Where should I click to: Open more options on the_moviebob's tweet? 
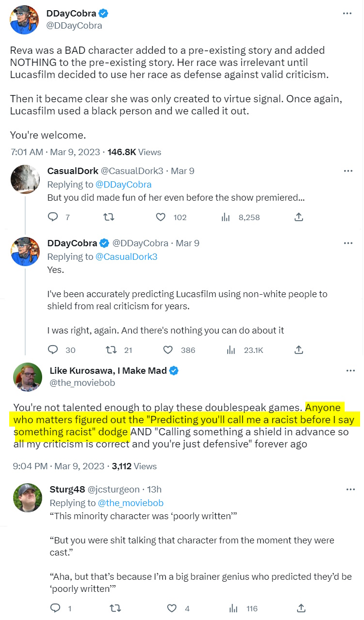click(350, 371)
